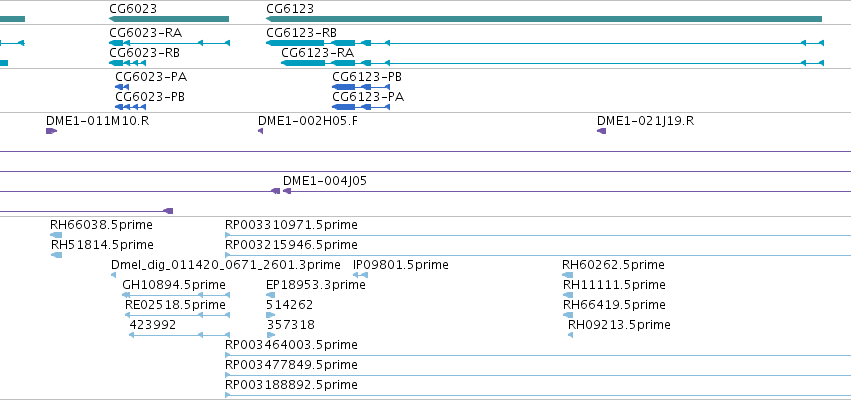Click the 514262 arrow glyph

(270, 315)
